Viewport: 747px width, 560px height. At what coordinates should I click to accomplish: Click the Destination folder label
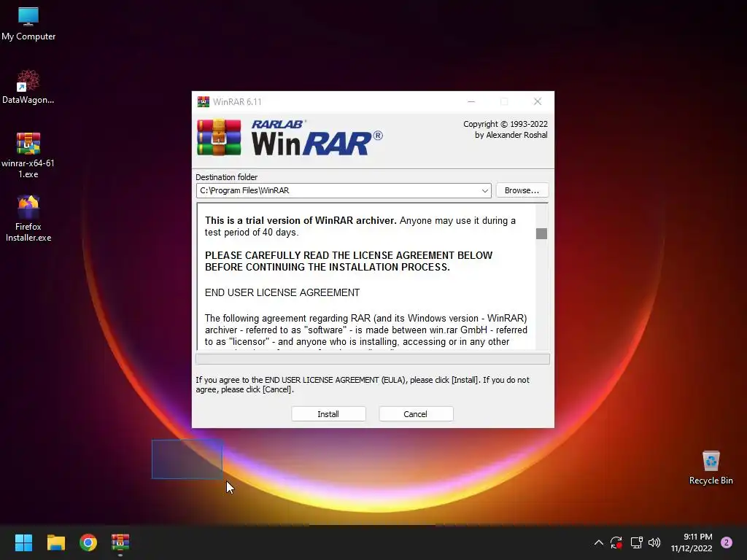(226, 177)
